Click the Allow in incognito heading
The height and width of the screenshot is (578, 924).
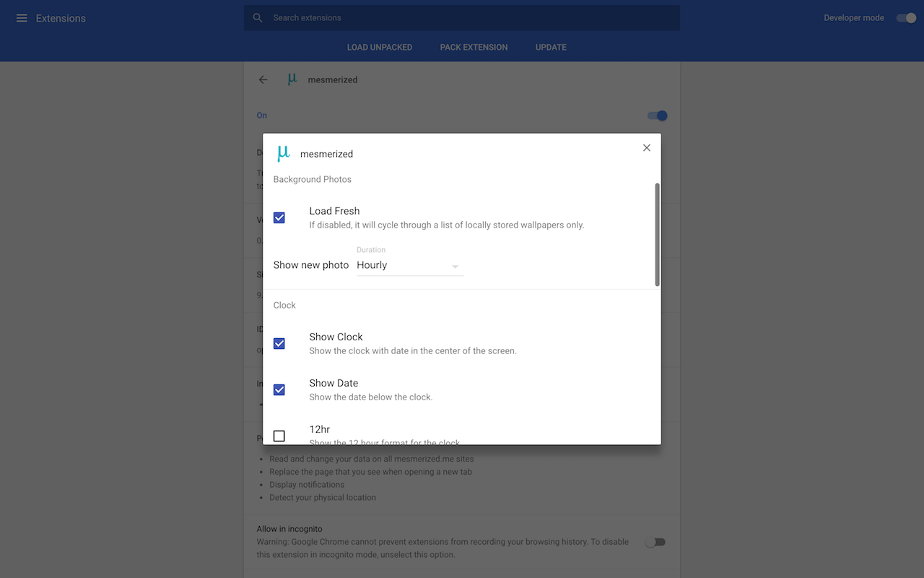click(x=289, y=529)
